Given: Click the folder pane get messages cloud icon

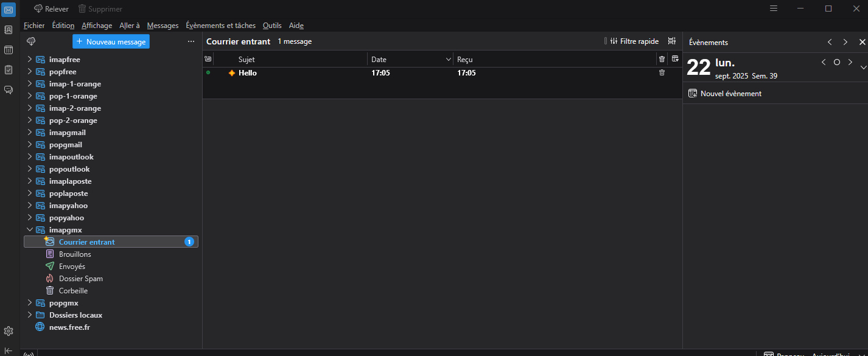Looking at the screenshot, I should tap(31, 41).
